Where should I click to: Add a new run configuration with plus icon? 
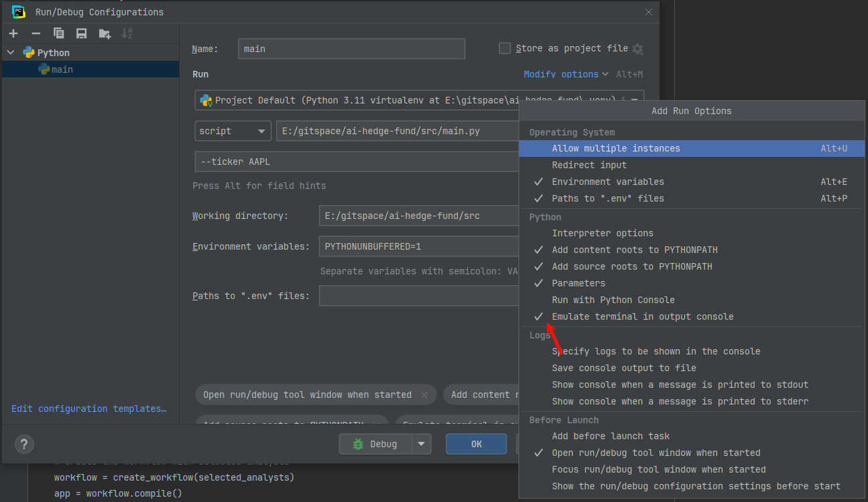[13, 33]
